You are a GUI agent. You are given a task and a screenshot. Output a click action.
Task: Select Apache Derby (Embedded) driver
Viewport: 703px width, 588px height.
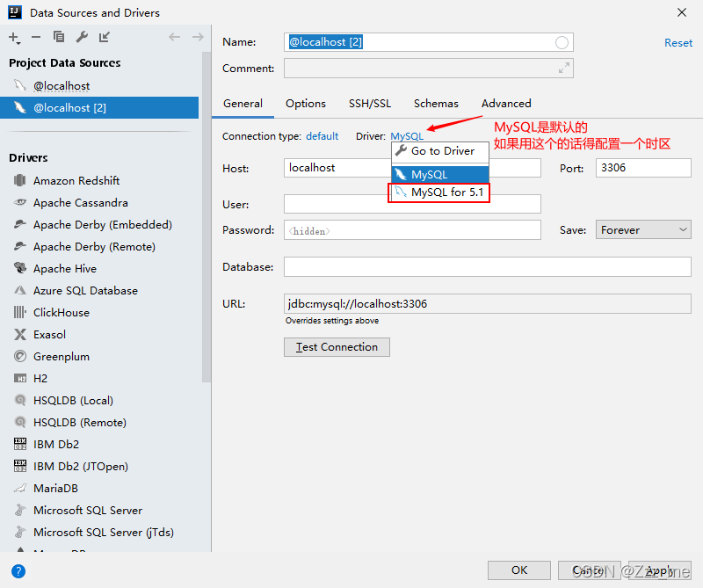[x=103, y=225]
